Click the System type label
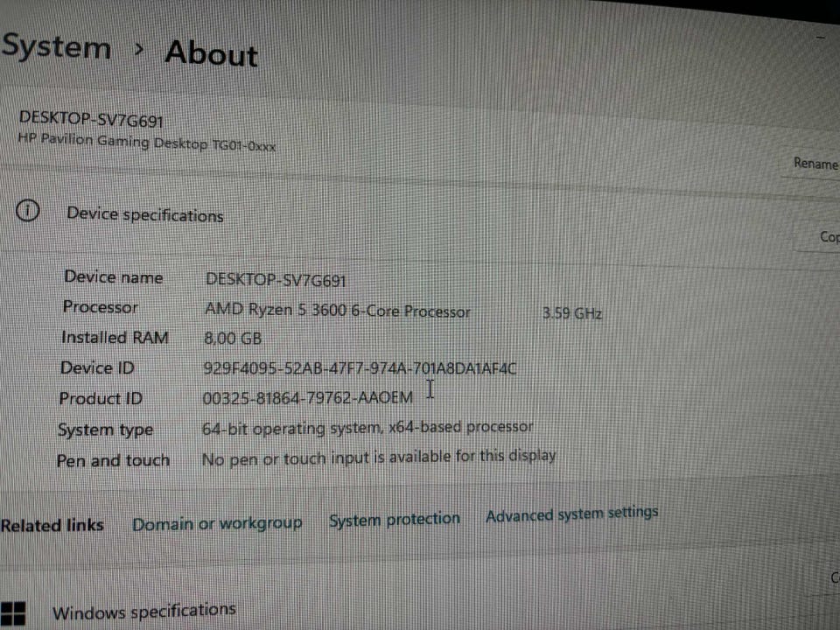Image resolution: width=840 pixels, height=630 pixels. [106, 430]
